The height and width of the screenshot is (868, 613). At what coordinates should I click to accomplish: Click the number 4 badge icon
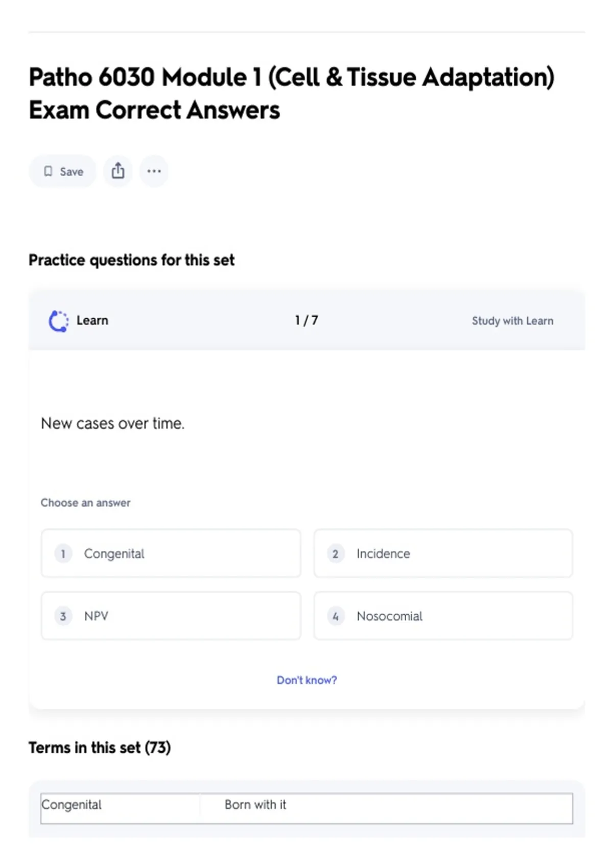(336, 616)
